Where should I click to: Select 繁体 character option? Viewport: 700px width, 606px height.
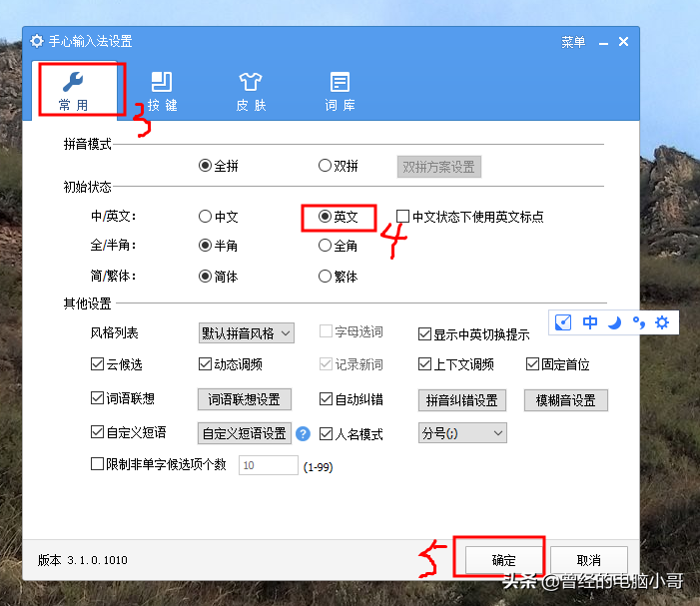pyautogui.click(x=338, y=277)
